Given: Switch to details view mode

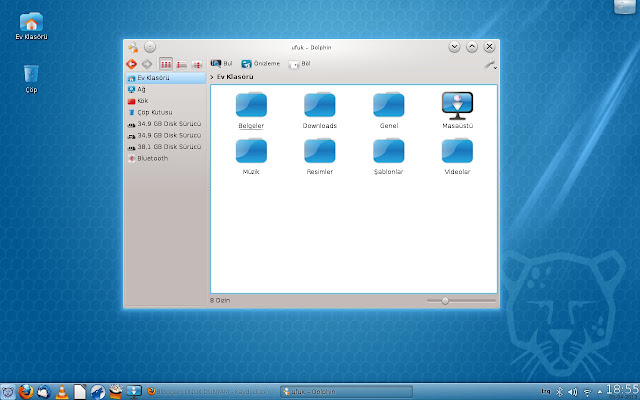Looking at the screenshot, I should (x=197, y=64).
